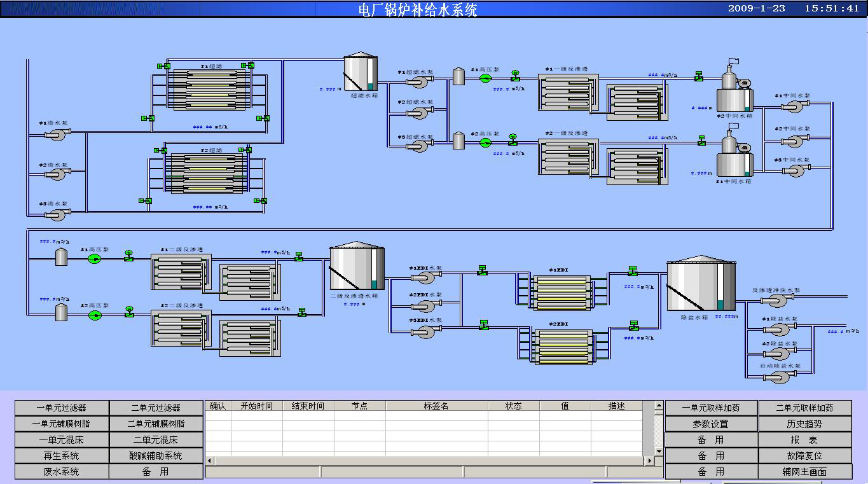The width and height of the screenshot is (868, 484).
Task: Select the #1清水泵 pump icon
Action: [57, 135]
